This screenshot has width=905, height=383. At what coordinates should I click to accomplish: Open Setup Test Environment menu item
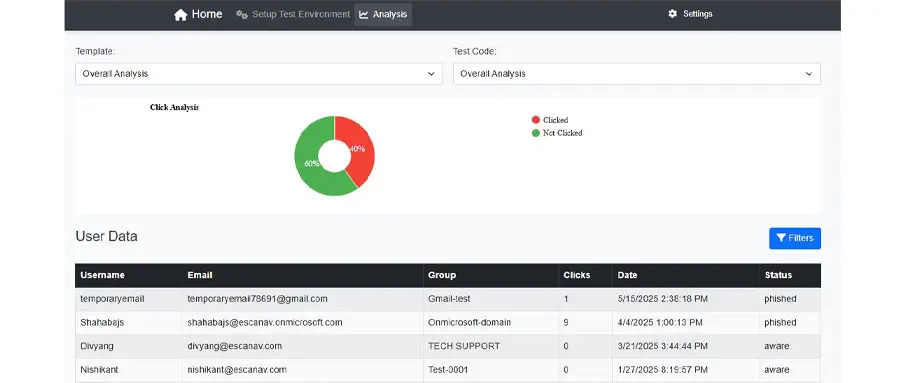(293, 14)
